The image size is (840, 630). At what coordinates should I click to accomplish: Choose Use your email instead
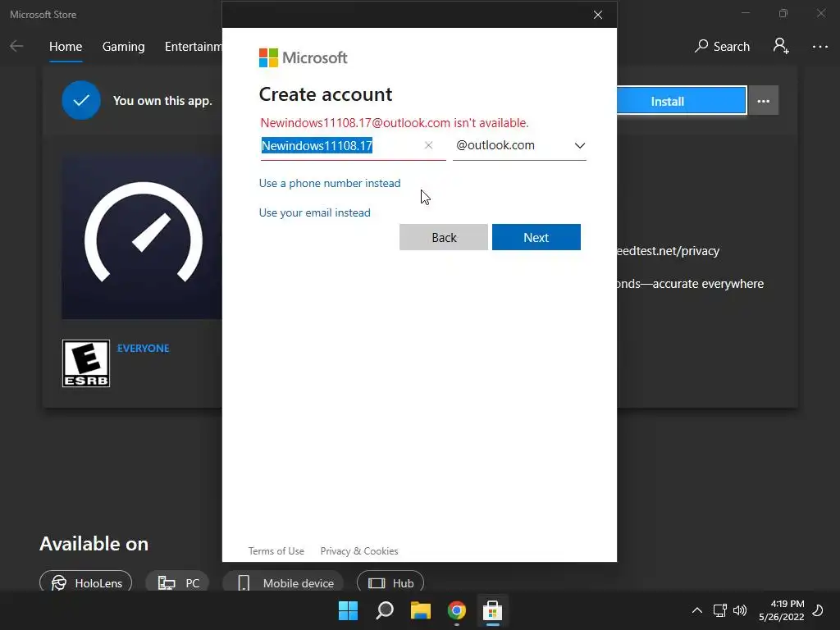(314, 212)
